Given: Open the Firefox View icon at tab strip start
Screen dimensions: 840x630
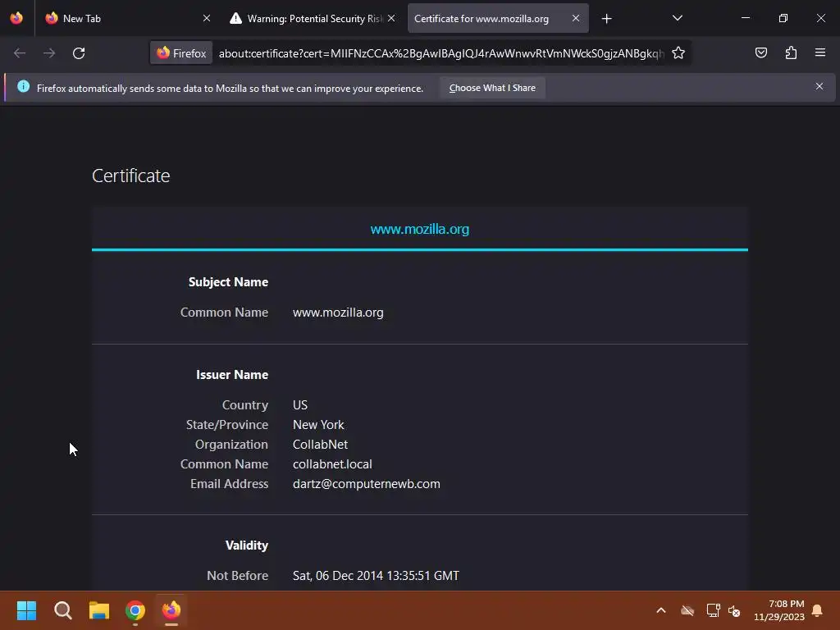Looking at the screenshot, I should click(x=16, y=18).
